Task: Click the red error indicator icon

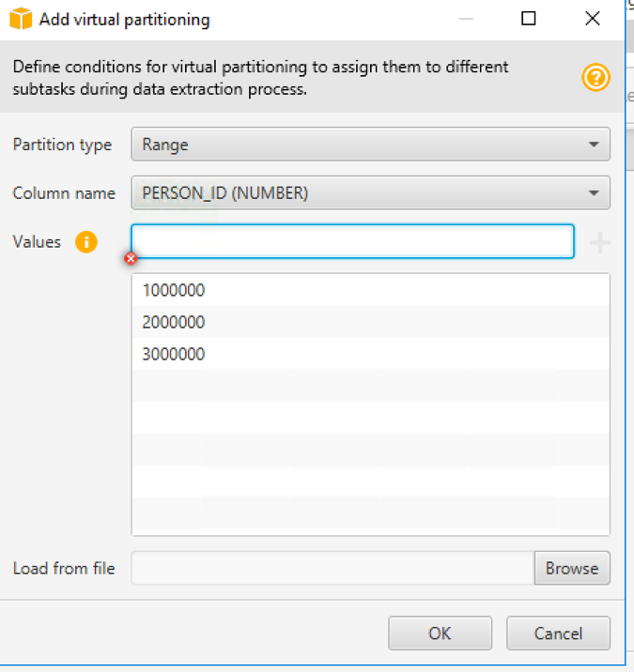Action: click(x=131, y=258)
